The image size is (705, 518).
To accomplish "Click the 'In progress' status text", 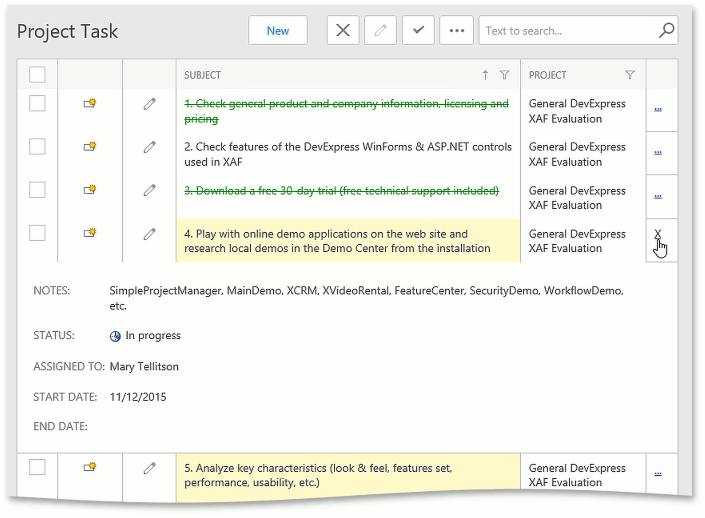I will [x=153, y=336].
